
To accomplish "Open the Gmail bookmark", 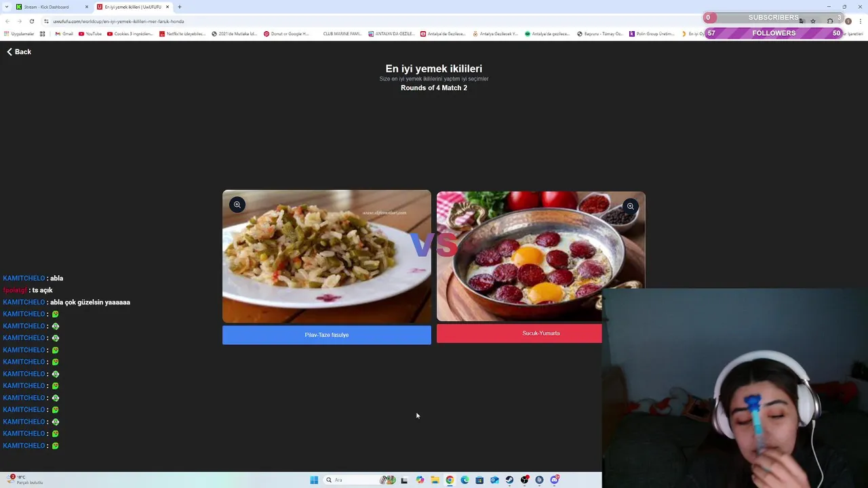I will 64,33.
